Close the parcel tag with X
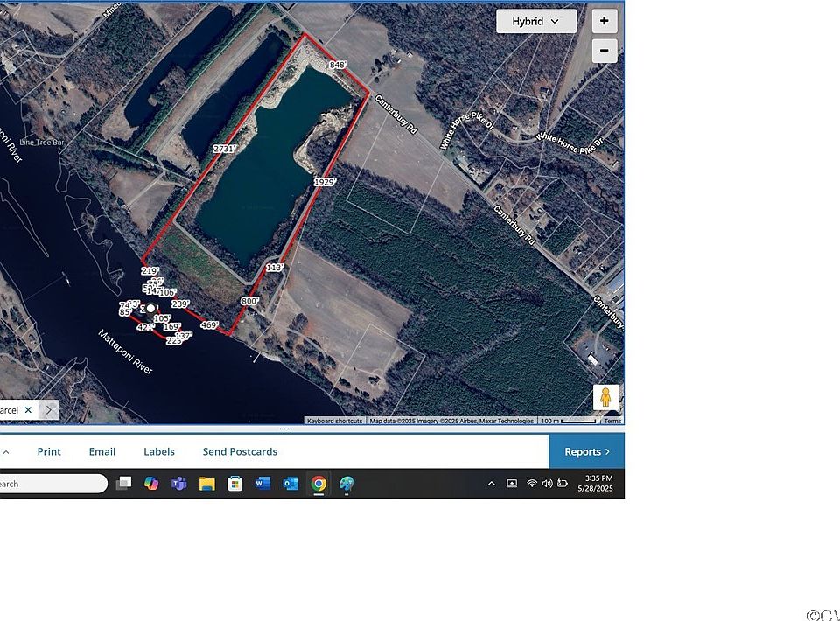840x621 pixels. [x=28, y=409]
